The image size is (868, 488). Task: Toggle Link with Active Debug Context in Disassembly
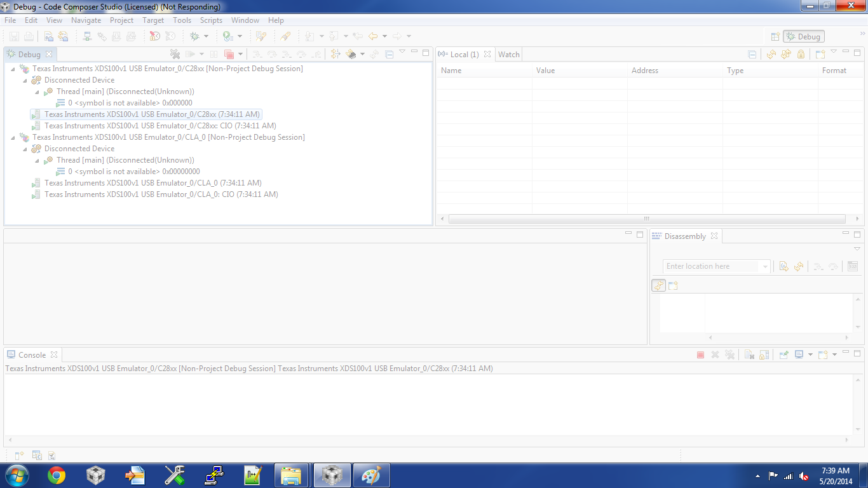(x=658, y=285)
